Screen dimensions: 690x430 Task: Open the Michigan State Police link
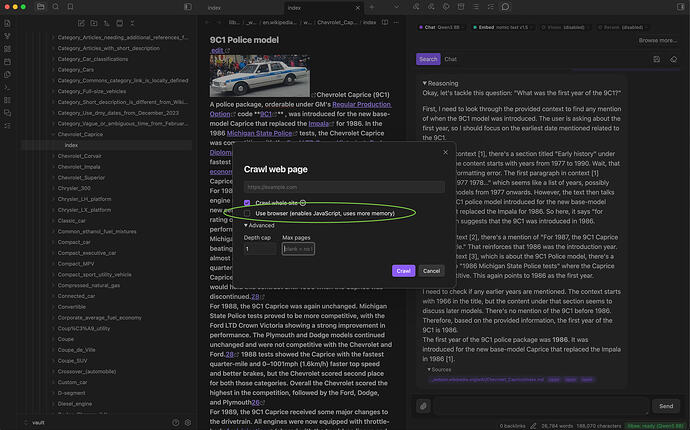tap(259, 133)
